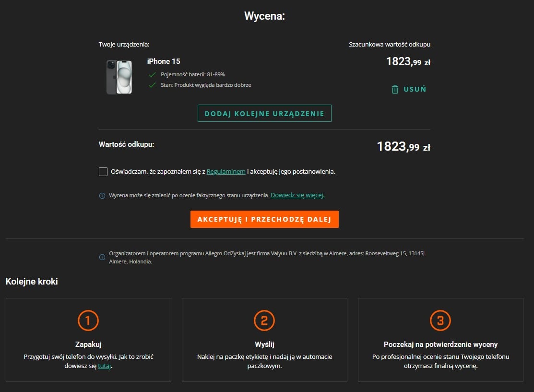The image size is (534, 392).
Task: Select the step 2 circle above Wyślij
Action: point(264,321)
